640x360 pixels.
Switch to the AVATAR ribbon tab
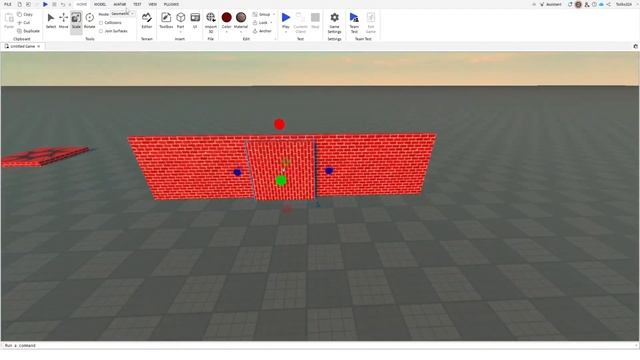[120, 4]
